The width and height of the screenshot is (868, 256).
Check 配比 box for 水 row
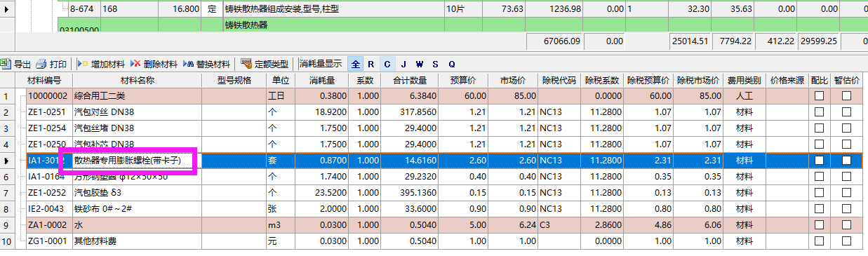(x=819, y=225)
